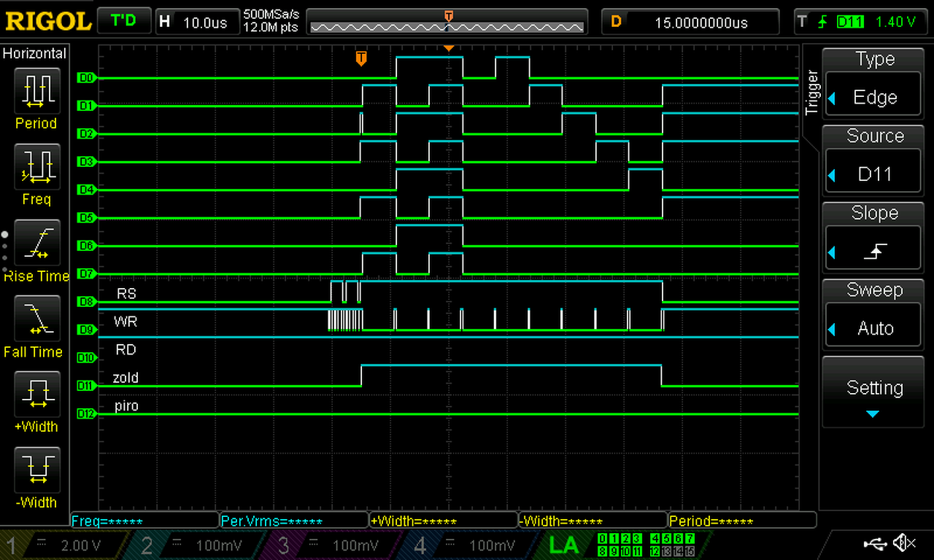
Task: Click the Freq measurement readout
Action: tap(144, 521)
